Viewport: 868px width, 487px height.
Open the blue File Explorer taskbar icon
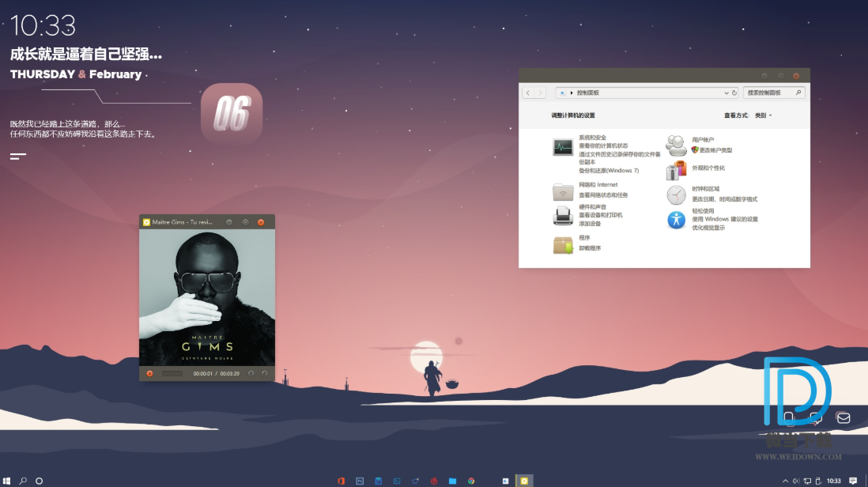(x=452, y=481)
